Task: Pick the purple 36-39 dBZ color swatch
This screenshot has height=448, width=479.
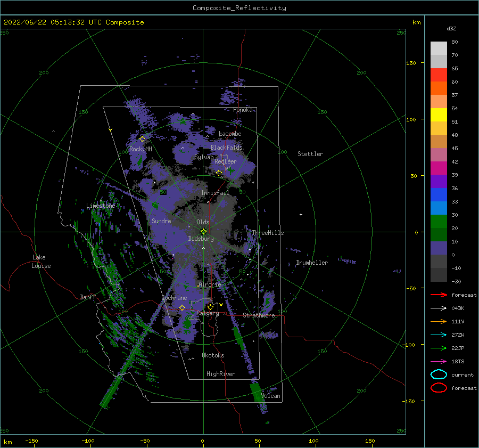Action: [x=439, y=182]
